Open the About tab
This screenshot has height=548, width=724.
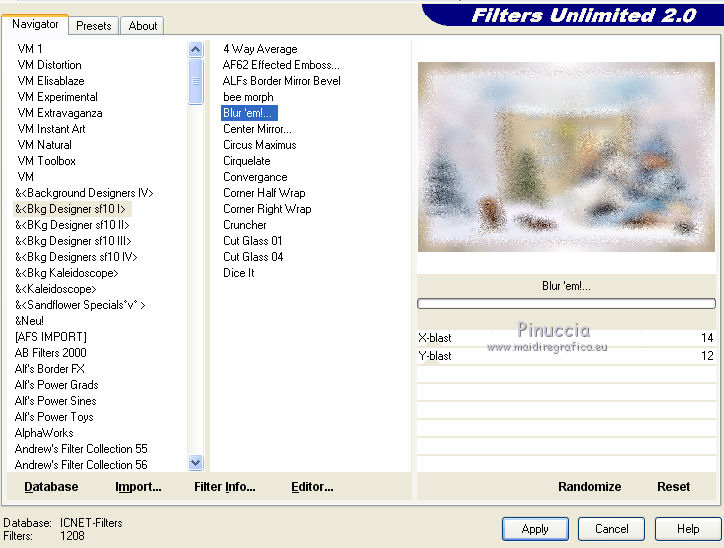point(143,26)
